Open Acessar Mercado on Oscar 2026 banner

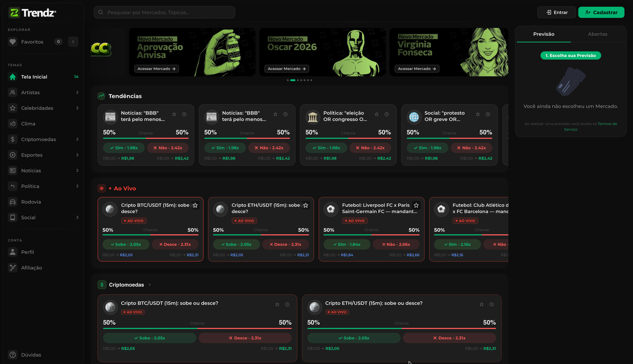[x=286, y=69]
